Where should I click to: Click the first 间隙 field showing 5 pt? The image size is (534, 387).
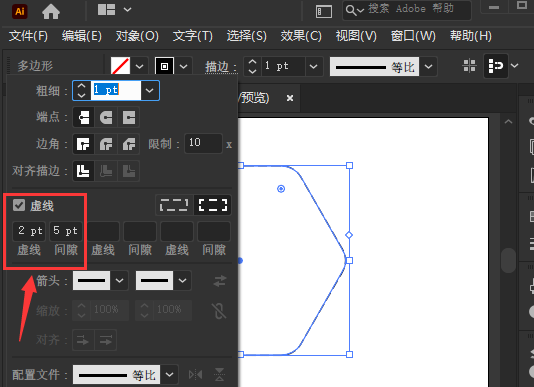click(x=66, y=231)
